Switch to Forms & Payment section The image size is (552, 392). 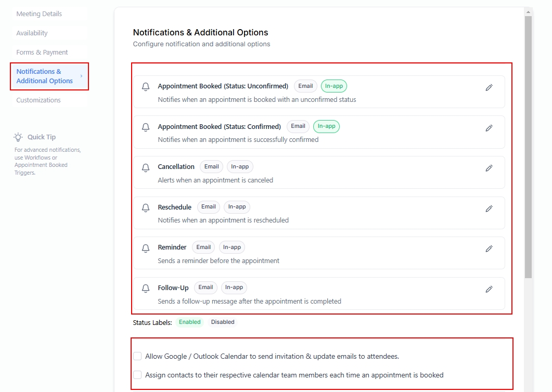click(x=42, y=53)
